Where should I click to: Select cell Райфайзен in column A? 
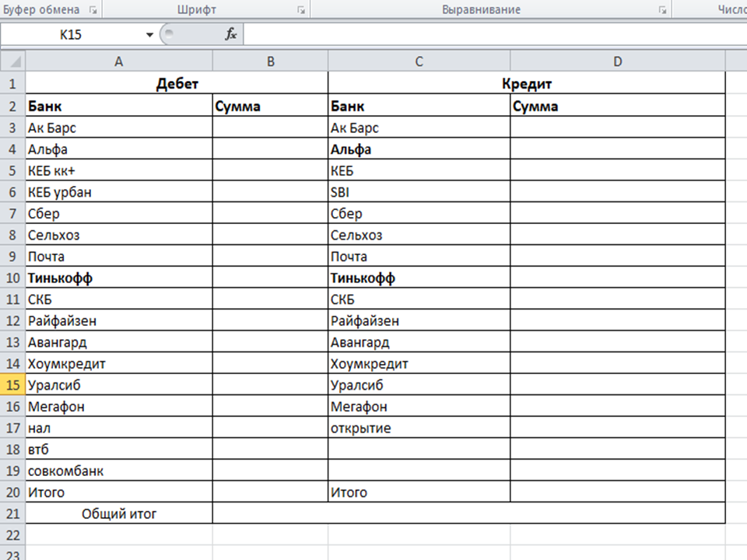click(x=118, y=320)
